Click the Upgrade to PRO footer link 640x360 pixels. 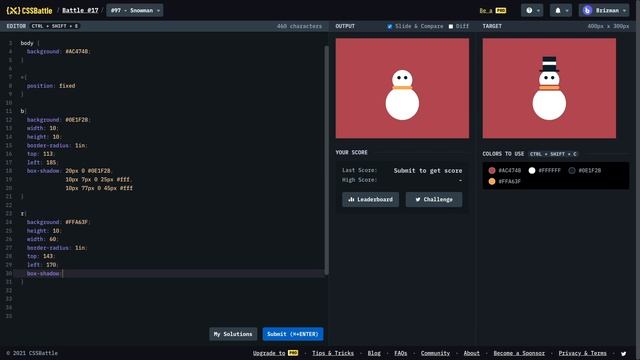(276, 353)
